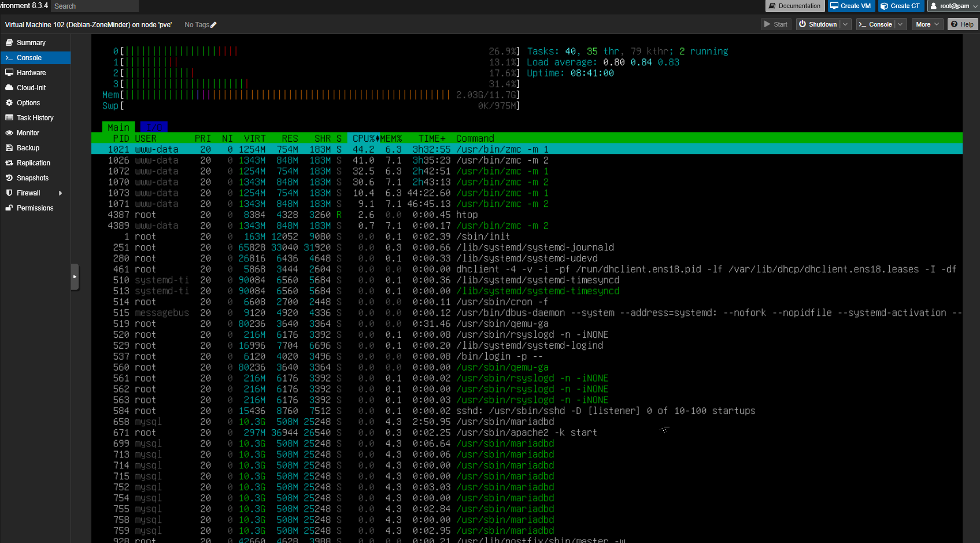
Task: Open the root@pam user menu arrow
Action: coord(975,6)
